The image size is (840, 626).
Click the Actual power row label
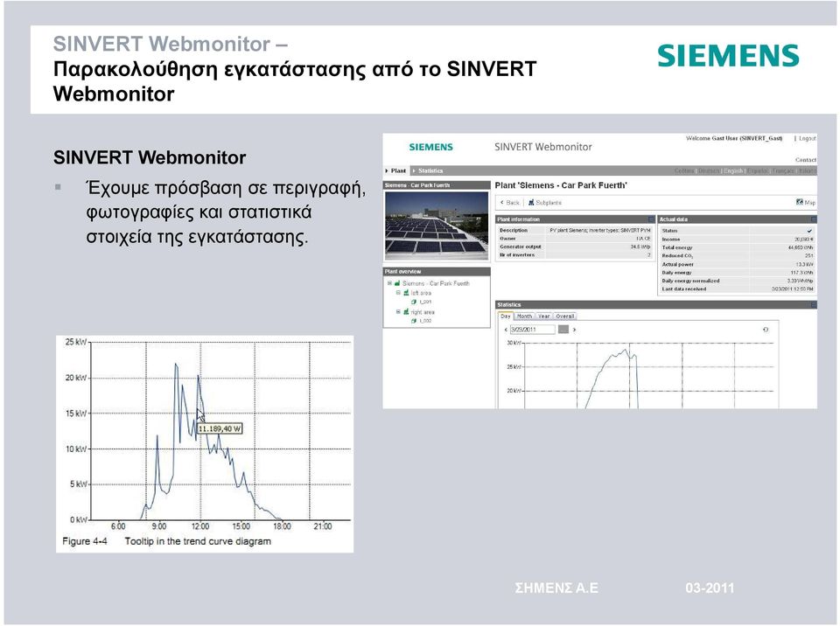point(677,264)
